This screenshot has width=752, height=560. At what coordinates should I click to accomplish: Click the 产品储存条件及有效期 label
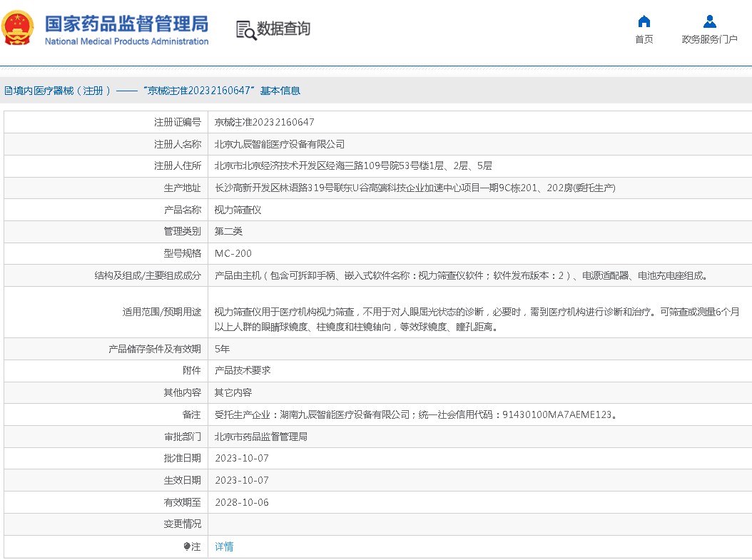coord(154,349)
